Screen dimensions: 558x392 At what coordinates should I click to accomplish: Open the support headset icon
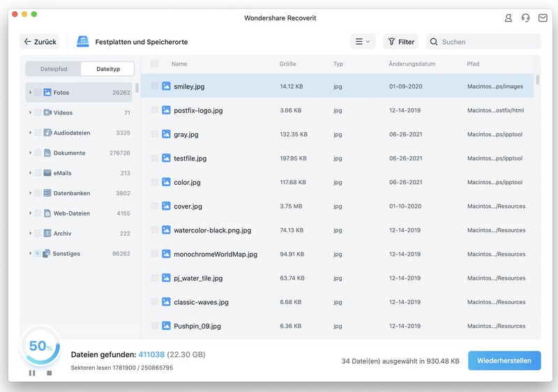click(x=525, y=17)
